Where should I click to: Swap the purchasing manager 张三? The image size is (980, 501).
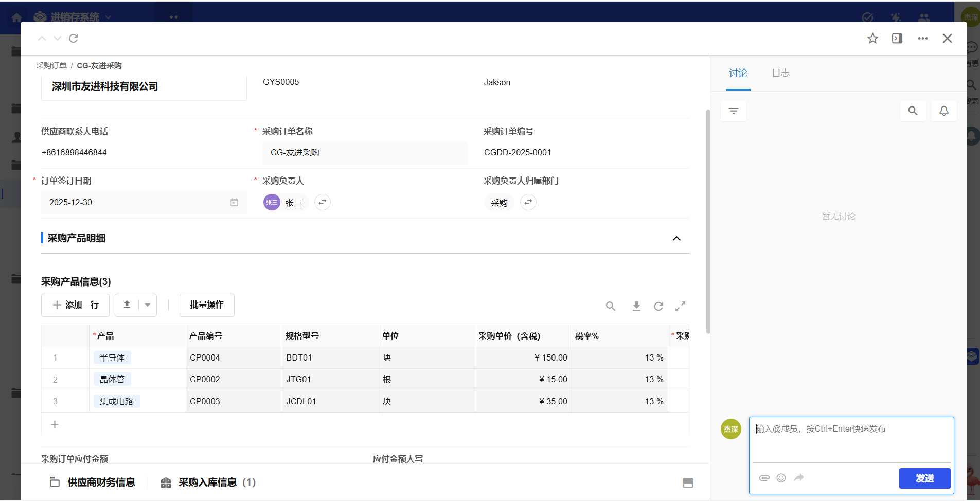pyautogui.click(x=323, y=202)
